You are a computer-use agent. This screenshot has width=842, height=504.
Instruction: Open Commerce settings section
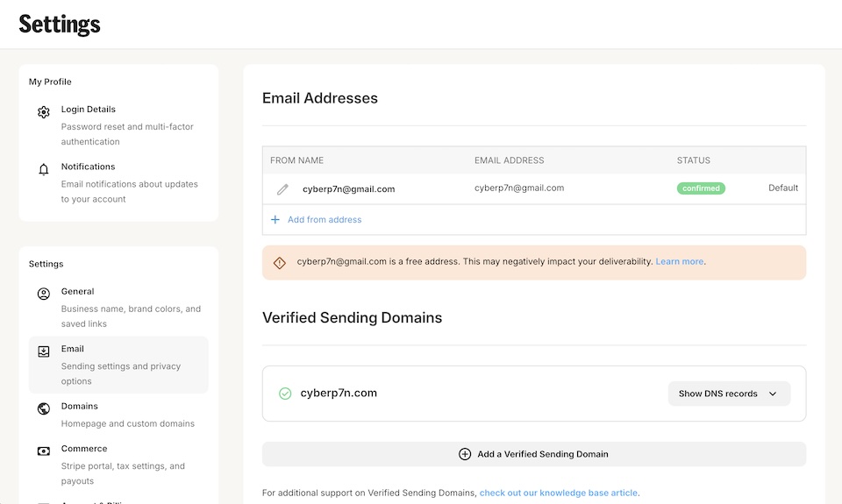[84, 449]
